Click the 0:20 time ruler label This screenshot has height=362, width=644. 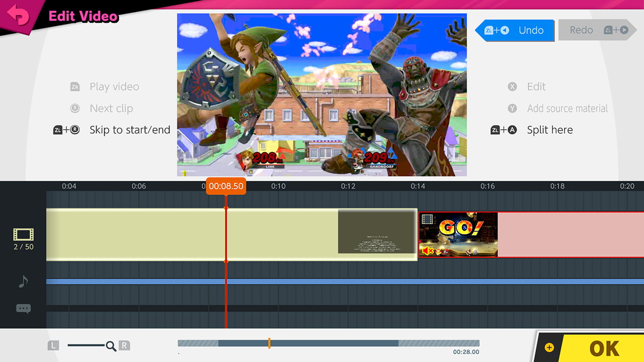(x=627, y=186)
